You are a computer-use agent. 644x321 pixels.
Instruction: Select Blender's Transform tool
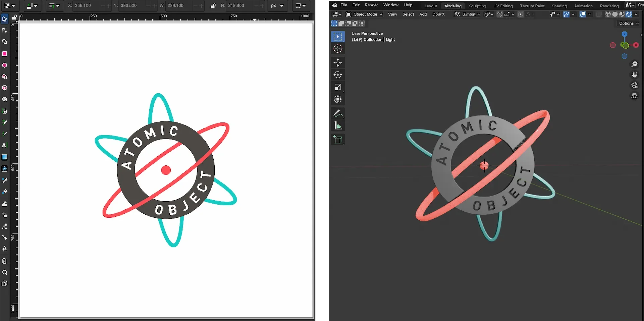coord(338,99)
